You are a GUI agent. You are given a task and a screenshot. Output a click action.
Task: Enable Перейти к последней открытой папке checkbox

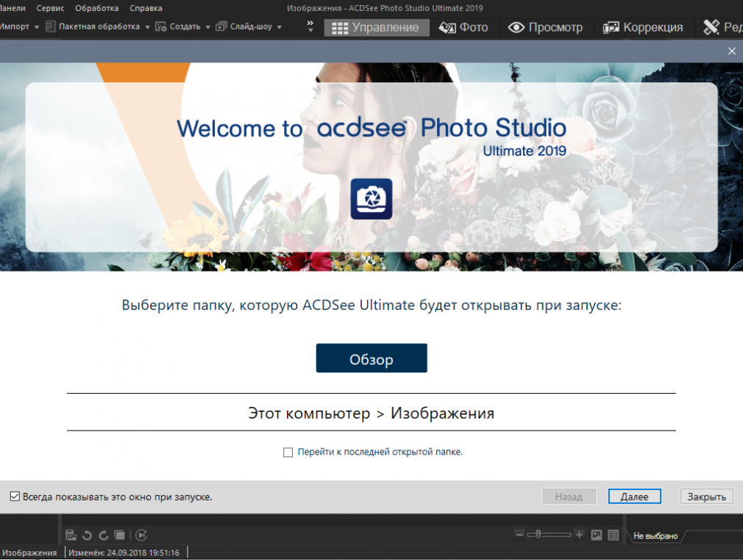point(288,453)
